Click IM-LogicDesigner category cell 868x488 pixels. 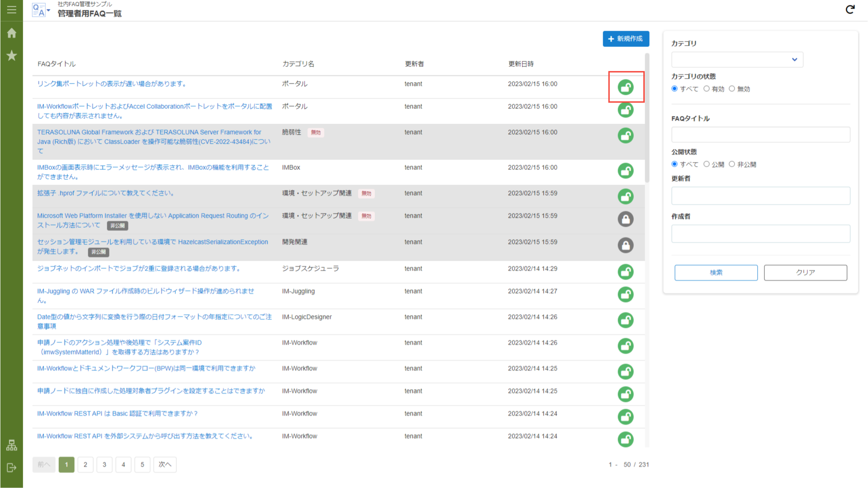pyautogui.click(x=307, y=317)
